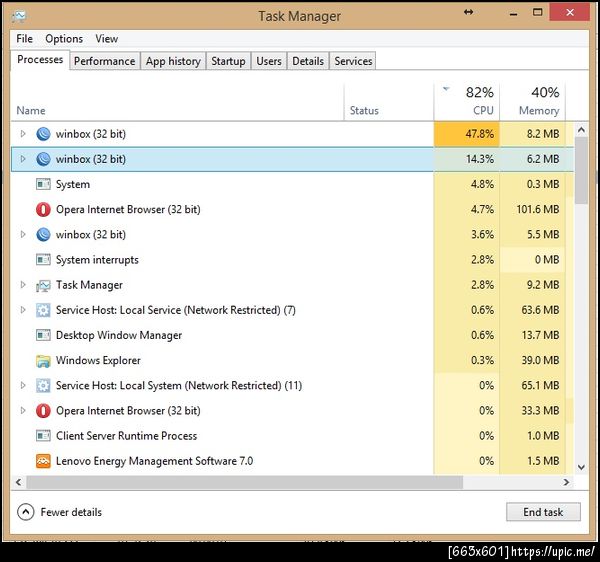Select the Processes tab
Viewport: 600px width, 562px height.
pyautogui.click(x=40, y=60)
